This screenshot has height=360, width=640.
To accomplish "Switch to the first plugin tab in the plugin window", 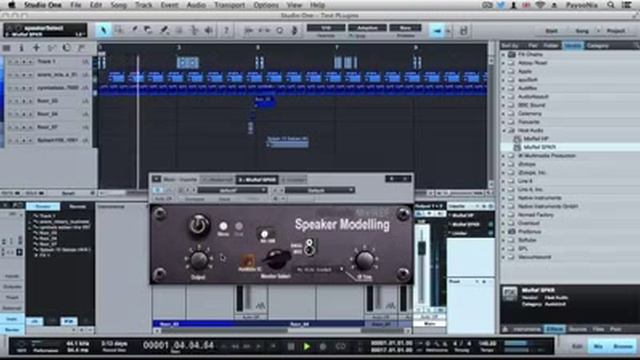I will pos(218,180).
